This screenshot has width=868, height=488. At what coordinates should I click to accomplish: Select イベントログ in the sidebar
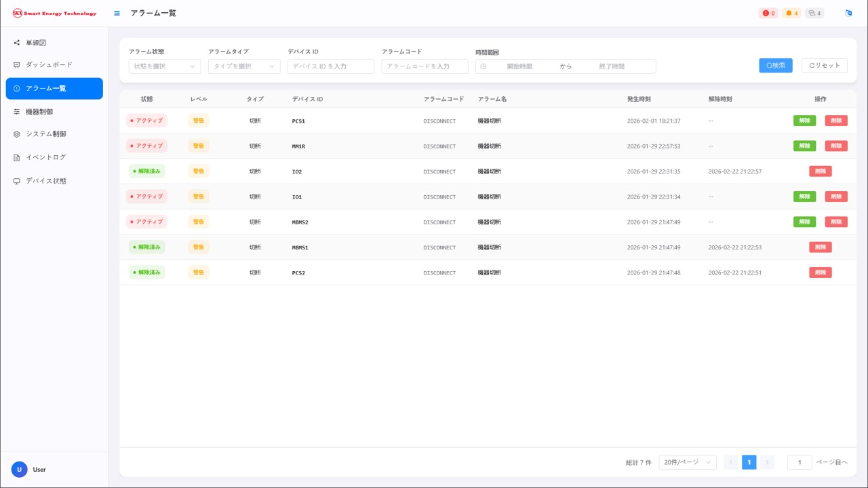(x=45, y=157)
